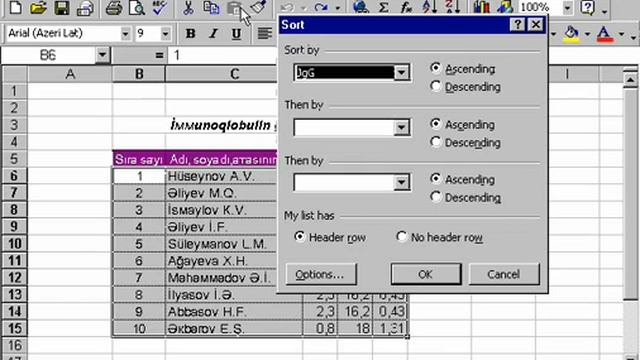Image resolution: width=640 pixels, height=360 pixels.
Task: Open the Redo history dropdown arrow
Action: pos(338,7)
